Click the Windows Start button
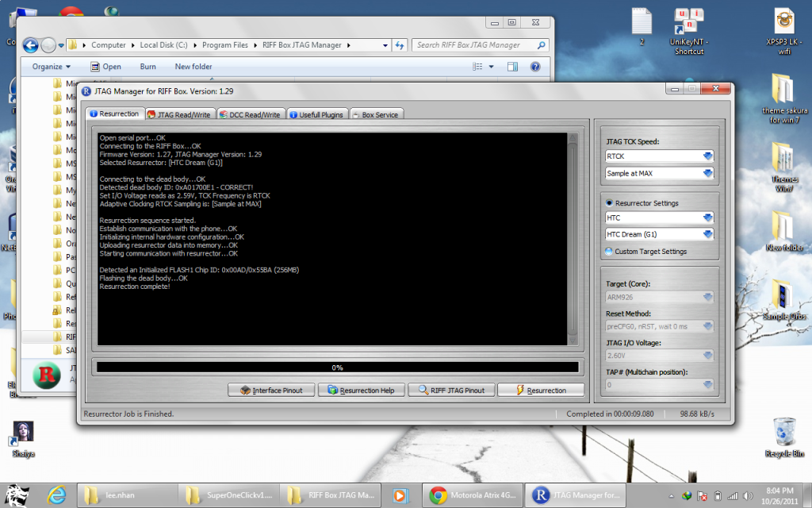Image resolution: width=812 pixels, height=508 pixels. [16, 495]
